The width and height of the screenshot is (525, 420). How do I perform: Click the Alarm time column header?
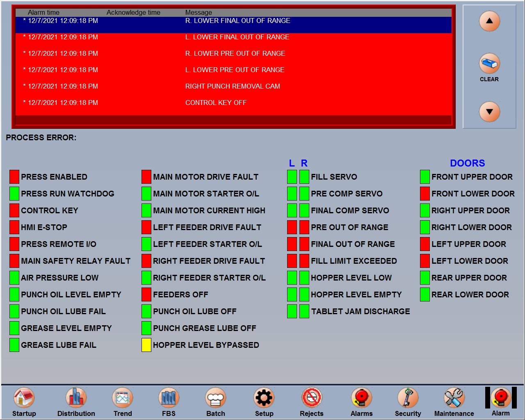click(x=43, y=12)
